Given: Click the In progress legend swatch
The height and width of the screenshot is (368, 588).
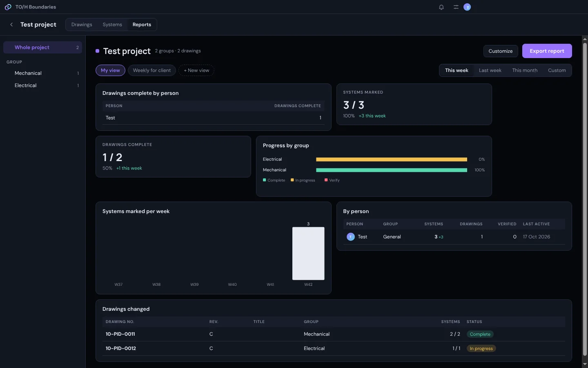Looking at the screenshot, I should 292,180.
